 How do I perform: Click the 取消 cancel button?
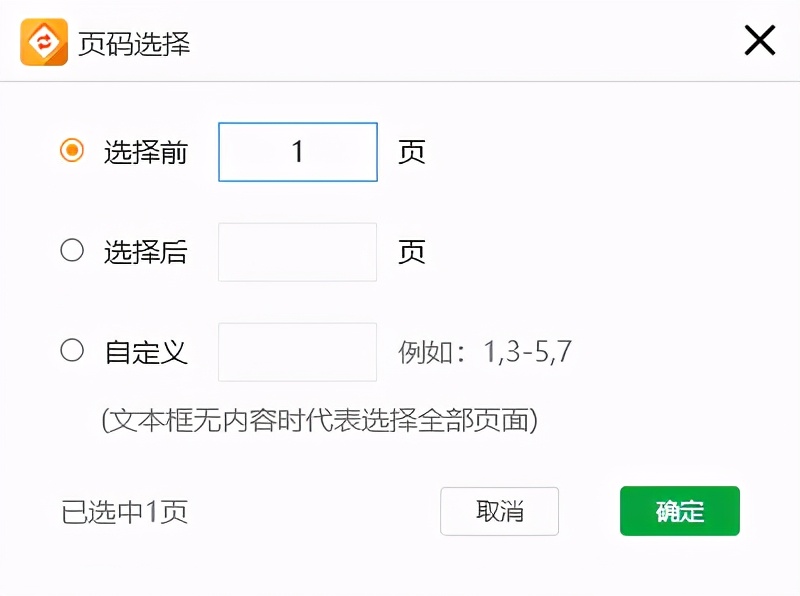pos(500,511)
